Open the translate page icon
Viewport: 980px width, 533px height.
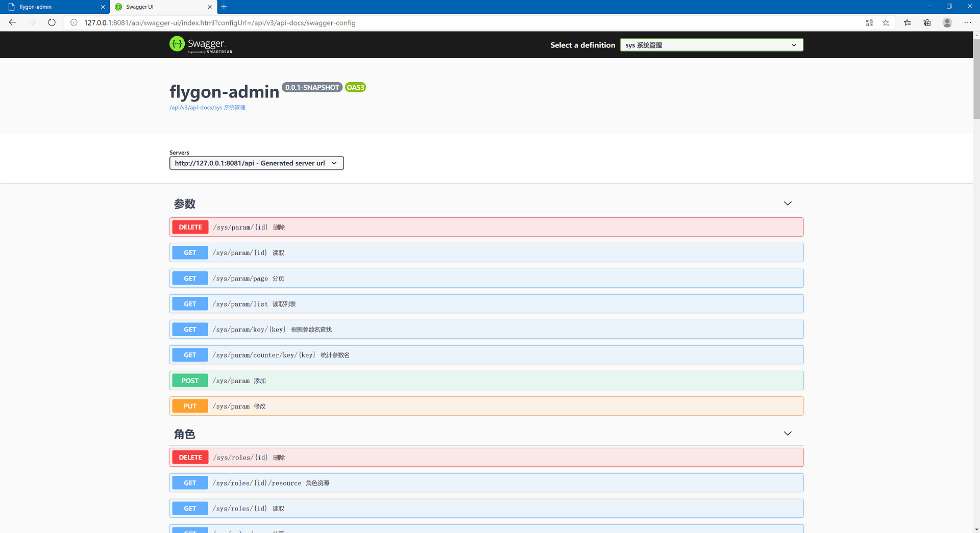pos(869,22)
